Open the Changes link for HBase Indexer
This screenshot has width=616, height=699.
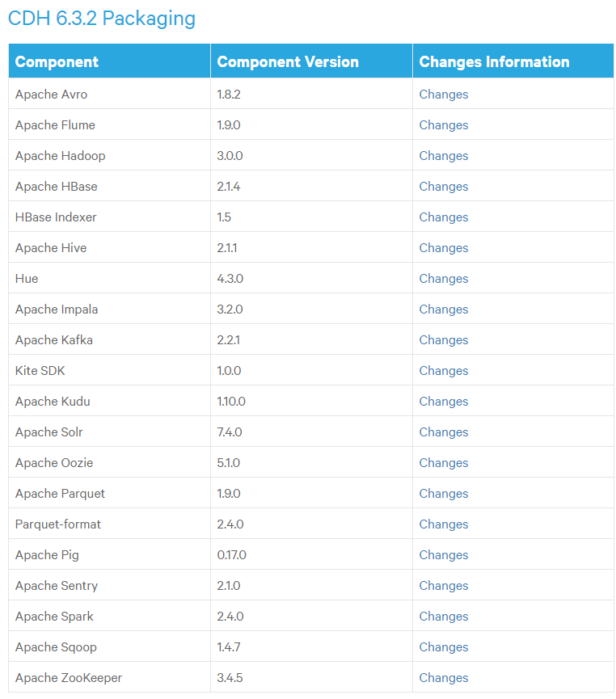pos(443,217)
